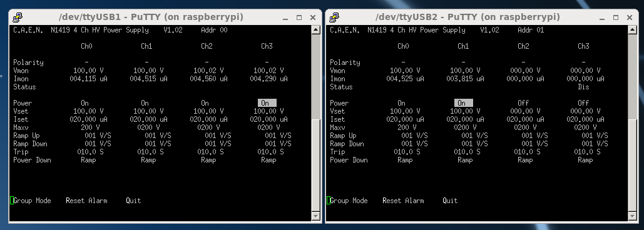Select highlighted Ch3 Power On in ttyUSB1
The image size is (644, 230).
coord(267,103)
